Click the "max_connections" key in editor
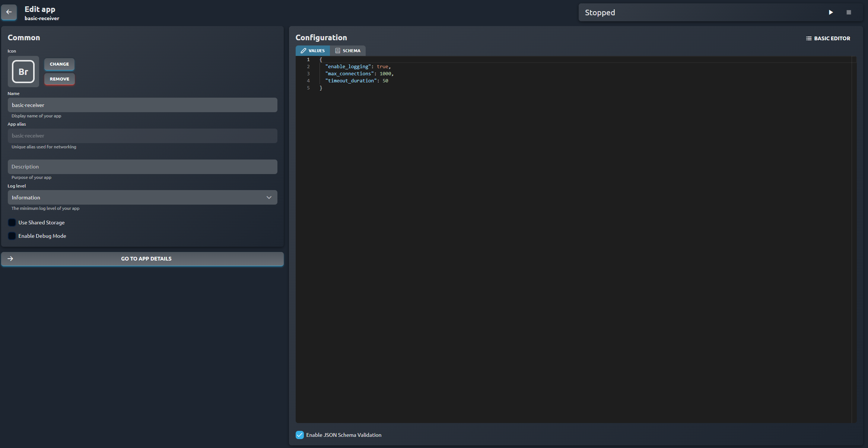Viewport: 868px width, 448px height. (350, 74)
